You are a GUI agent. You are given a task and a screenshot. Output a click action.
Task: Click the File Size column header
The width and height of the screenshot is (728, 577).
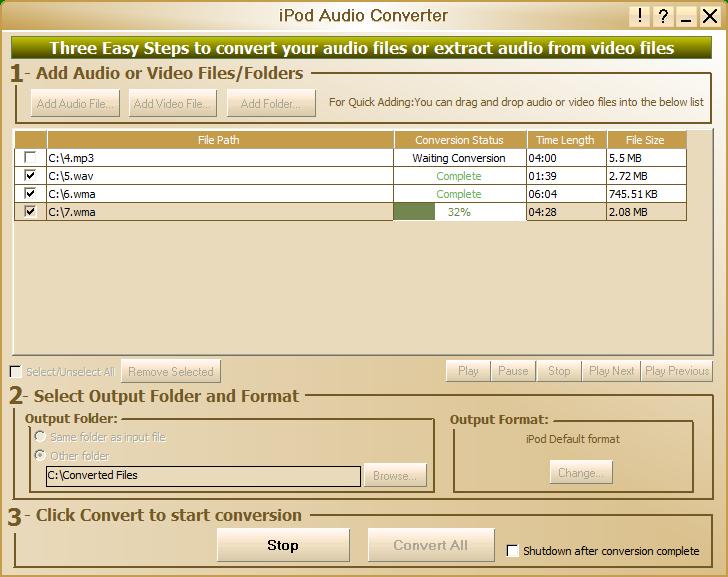click(x=646, y=140)
